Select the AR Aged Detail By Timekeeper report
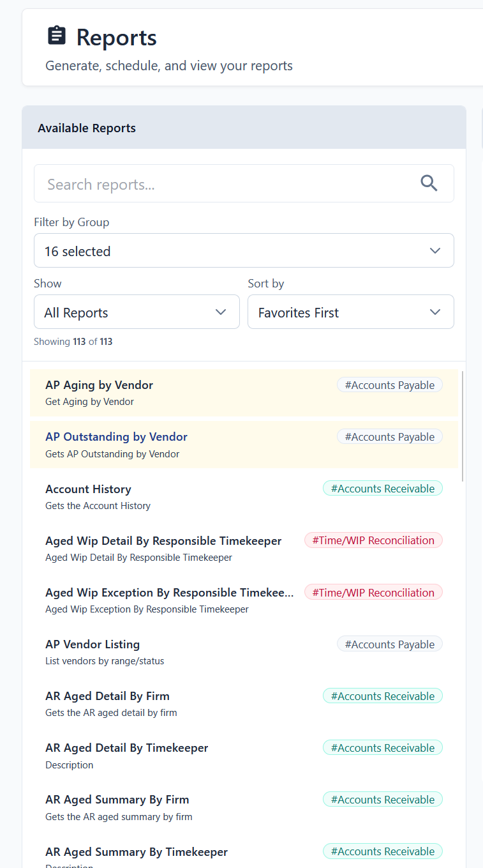The image size is (483, 868). 126,748
